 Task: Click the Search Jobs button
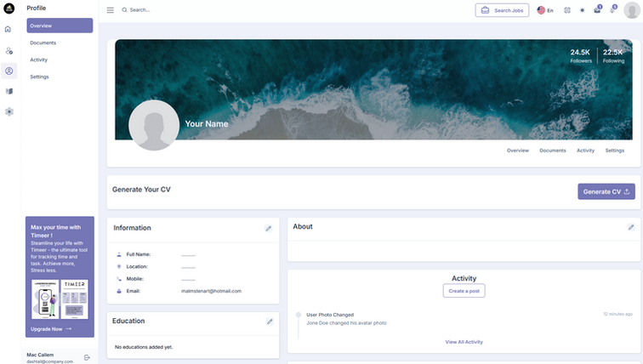[502, 10]
